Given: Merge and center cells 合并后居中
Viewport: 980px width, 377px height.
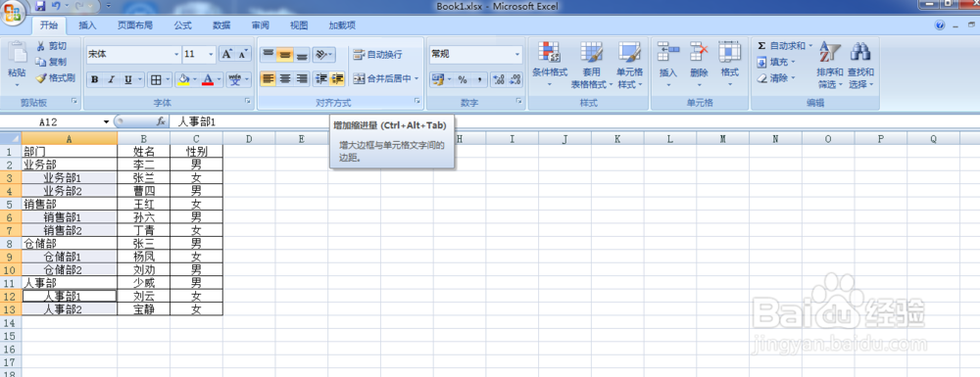Looking at the screenshot, I should point(381,78).
